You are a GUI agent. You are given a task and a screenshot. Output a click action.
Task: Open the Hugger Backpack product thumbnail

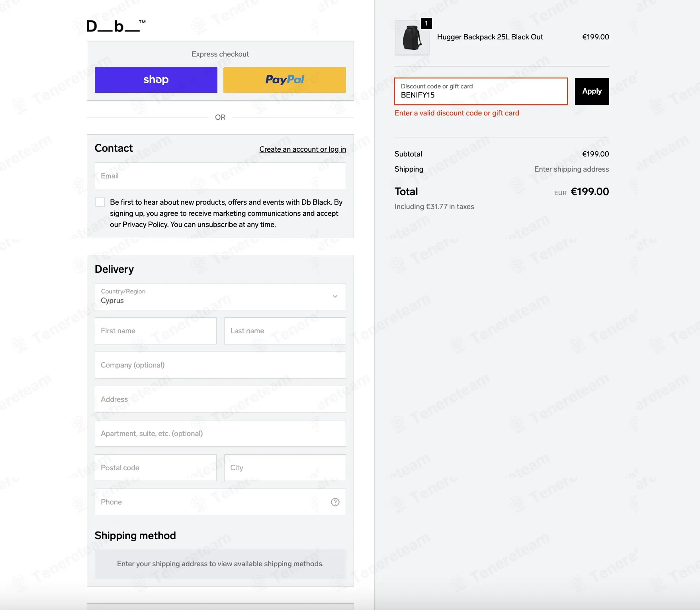(412, 38)
